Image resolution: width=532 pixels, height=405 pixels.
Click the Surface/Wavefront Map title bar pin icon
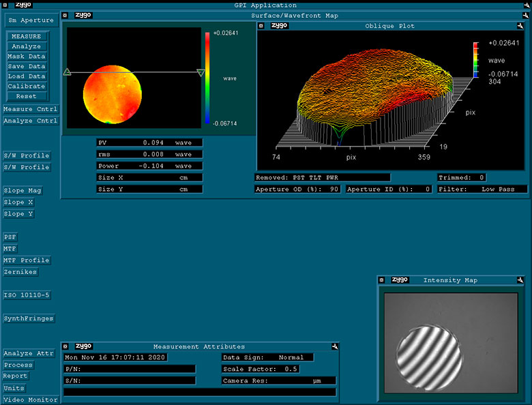[x=526, y=15]
